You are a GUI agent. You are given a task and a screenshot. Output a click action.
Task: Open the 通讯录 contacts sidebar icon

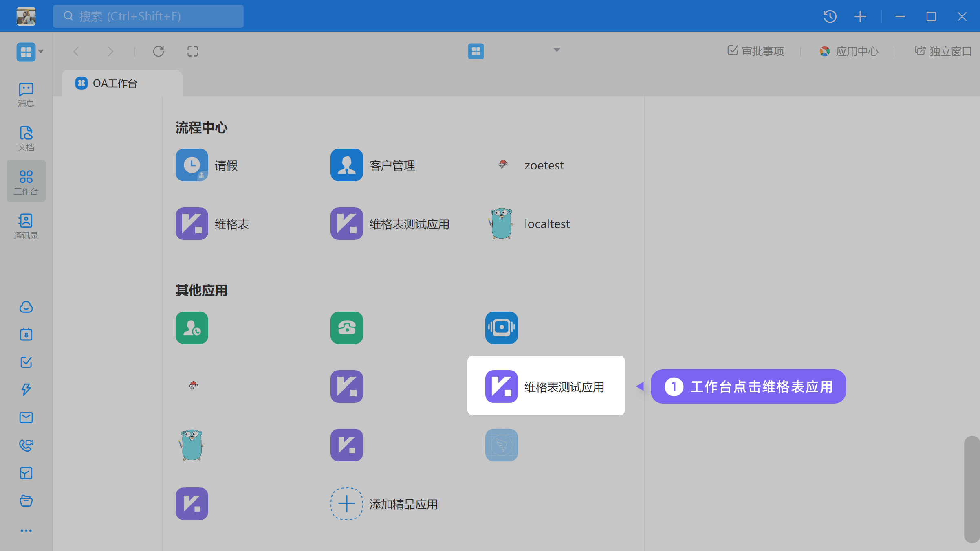(x=26, y=226)
